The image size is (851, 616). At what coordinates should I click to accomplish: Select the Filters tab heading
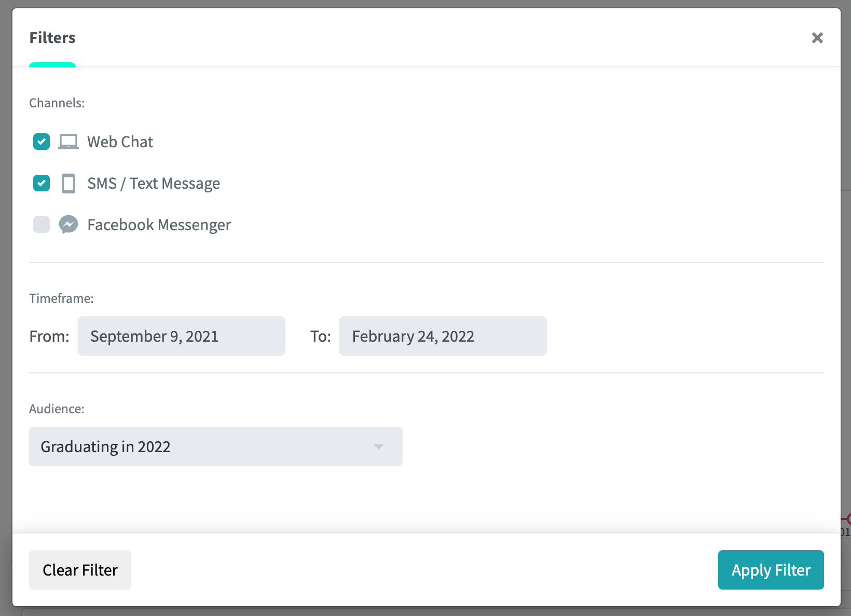click(52, 38)
